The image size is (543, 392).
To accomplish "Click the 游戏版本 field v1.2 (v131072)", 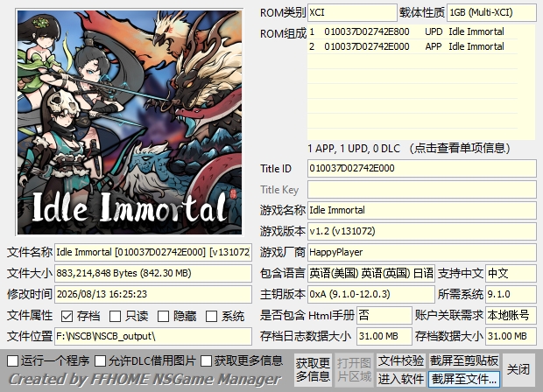I will point(422,231).
